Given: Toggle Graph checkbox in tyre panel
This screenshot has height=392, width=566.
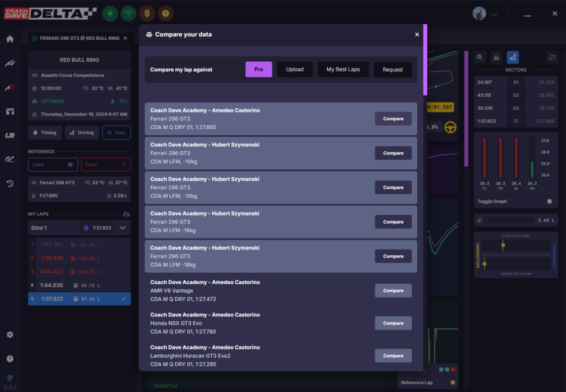Looking at the screenshot, I should click(x=549, y=202).
